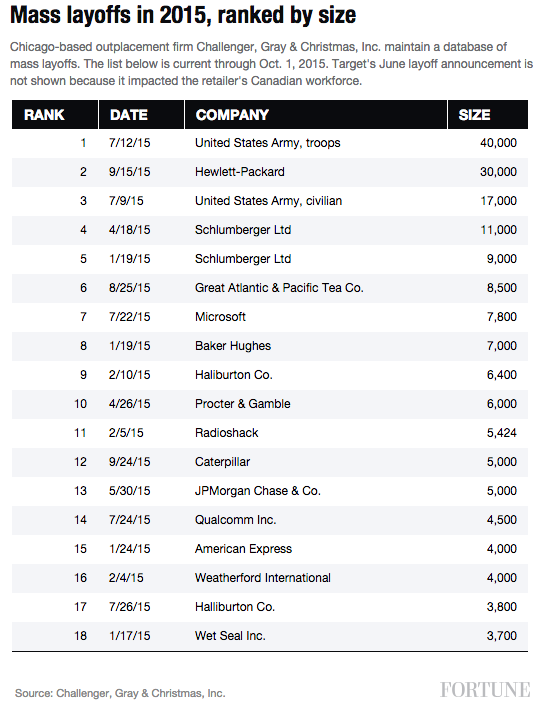Click the 'Procter & Gamble' cell
Screen dimensions: 545x710
243,404
